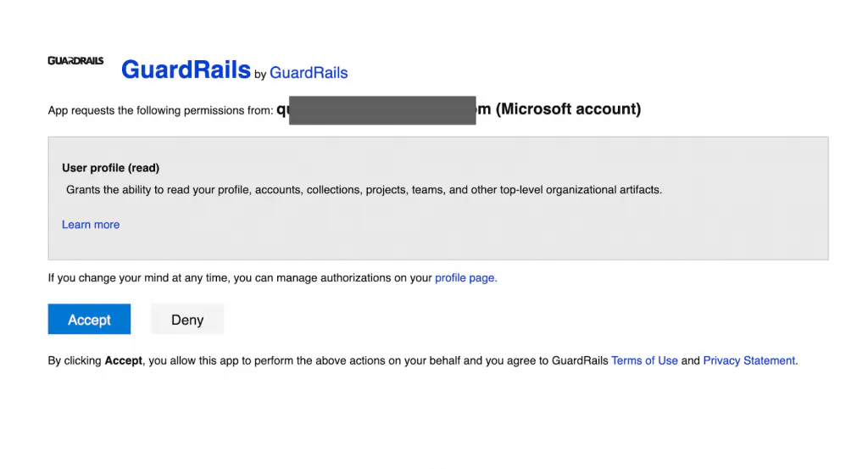Image resolution: width=868 pixels, height=469 pixels.
Task: Open the Privacy Statement link
Action: (749, 360)
